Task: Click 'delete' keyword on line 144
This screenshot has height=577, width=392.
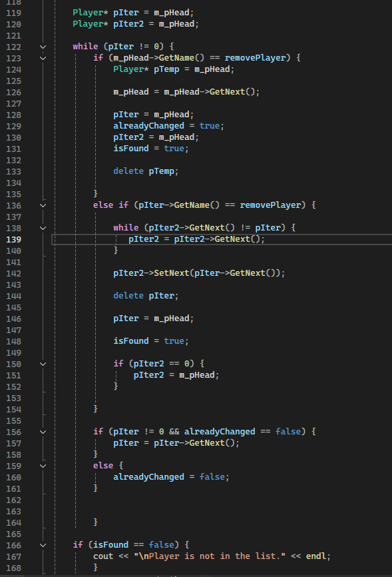Action: tap(128, 296)
